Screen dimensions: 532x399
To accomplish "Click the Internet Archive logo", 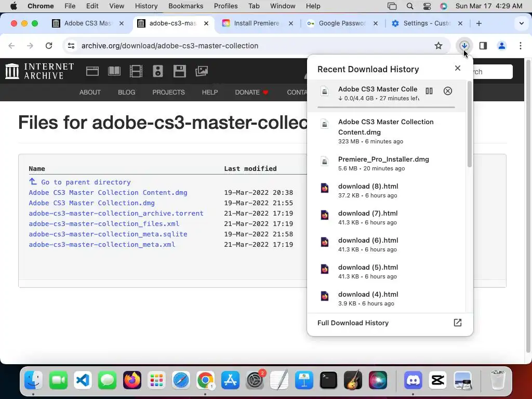I will point(39,71).
